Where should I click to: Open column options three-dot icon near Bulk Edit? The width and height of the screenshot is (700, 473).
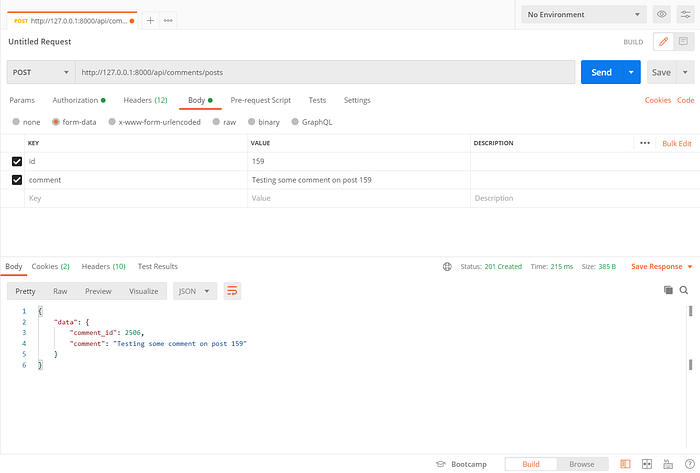coord(645,143)
